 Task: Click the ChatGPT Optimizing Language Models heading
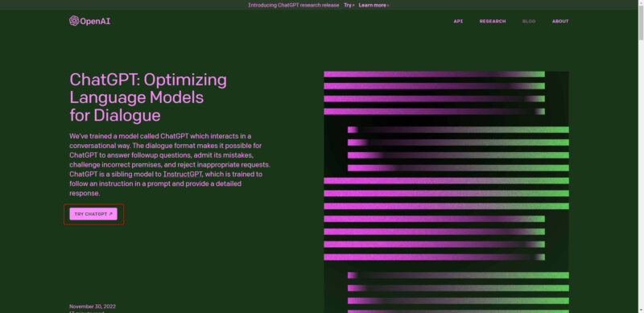(x=148, y=97)
